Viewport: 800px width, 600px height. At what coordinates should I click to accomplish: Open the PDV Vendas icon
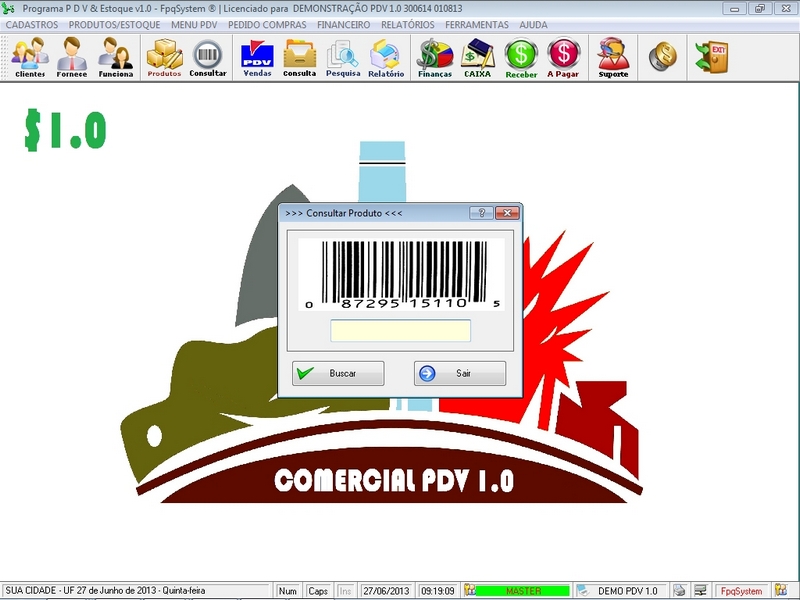tap(257, 57)
